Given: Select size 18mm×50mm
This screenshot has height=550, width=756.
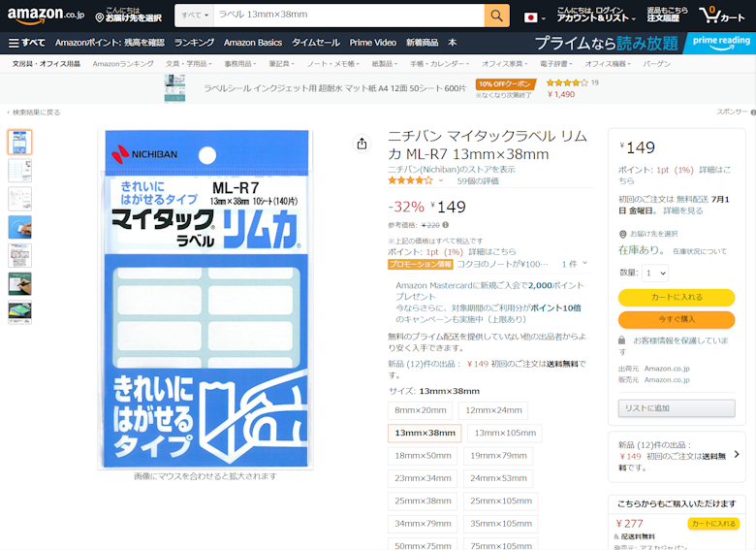Looking at the screenshot, I should point(423,456).
